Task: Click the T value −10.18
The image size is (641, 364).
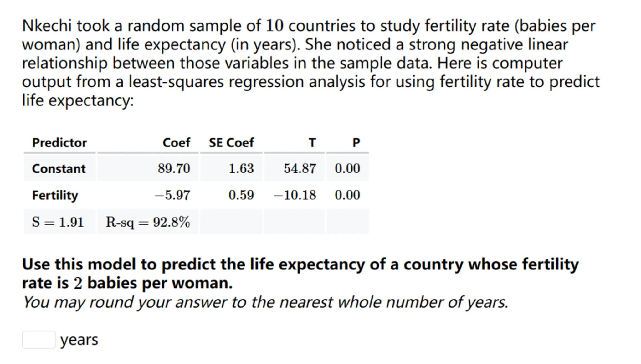Action: tap(295, 195)
